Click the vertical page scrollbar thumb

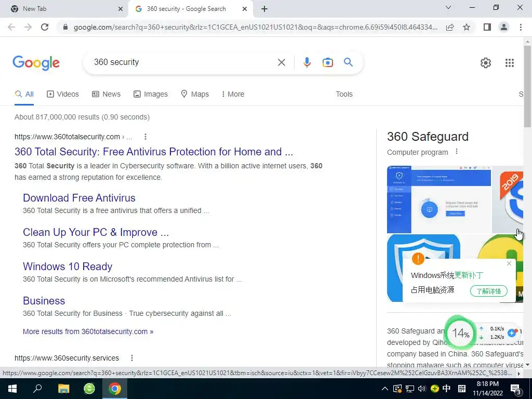click(x=527, y=87)
